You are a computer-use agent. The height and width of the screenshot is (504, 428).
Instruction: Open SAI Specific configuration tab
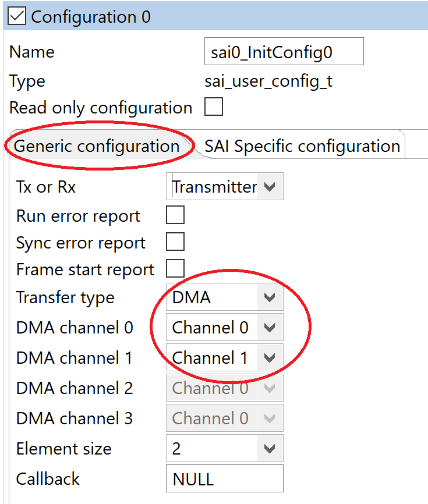click(302, 146)
